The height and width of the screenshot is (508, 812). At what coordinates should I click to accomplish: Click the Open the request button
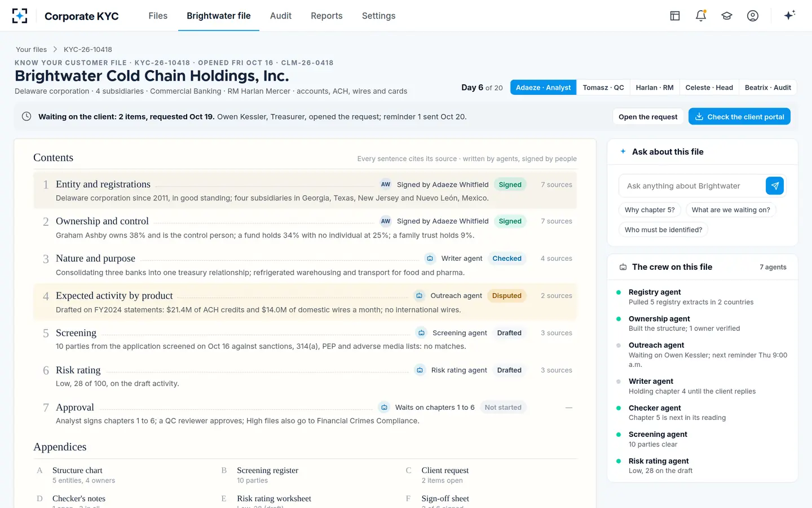[648, 117]
